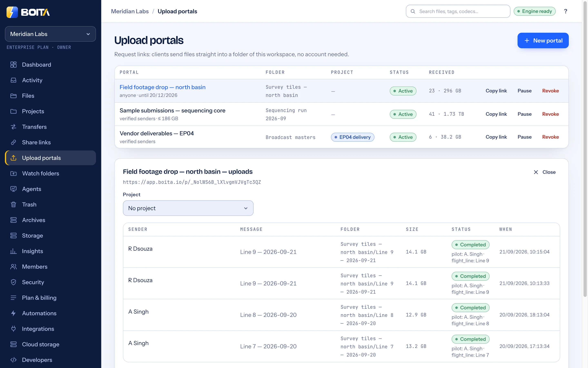Click the Projects folder icon
588x368 pixels.
coord(13,111)
